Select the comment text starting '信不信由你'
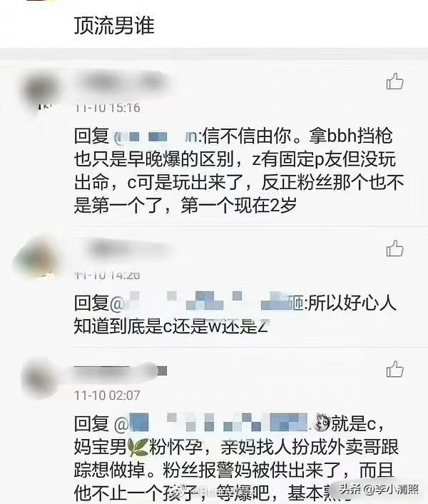 [239, 171]
